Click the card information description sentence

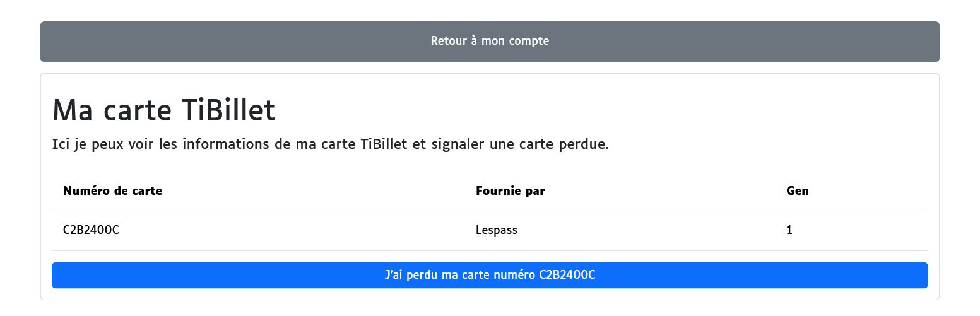[x=330, y=144]
